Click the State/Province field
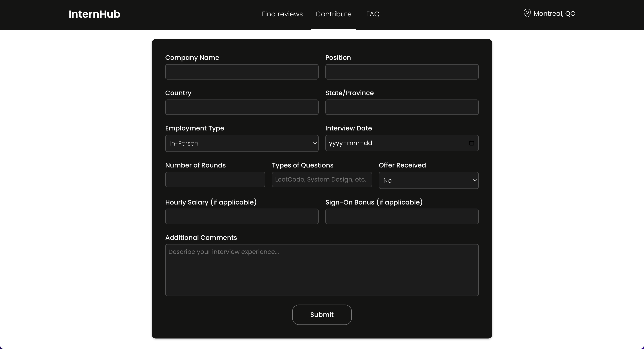This screenshot has height=349, width=644. (402, 107)
